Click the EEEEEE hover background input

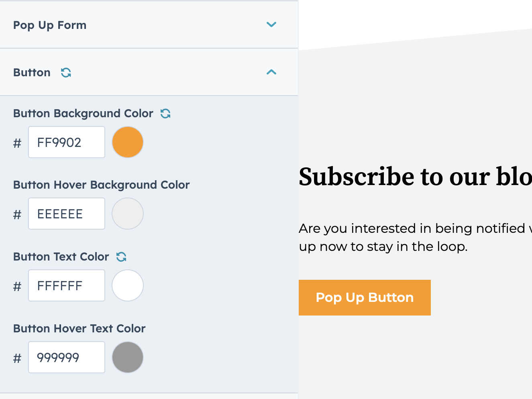coord(66,213)
